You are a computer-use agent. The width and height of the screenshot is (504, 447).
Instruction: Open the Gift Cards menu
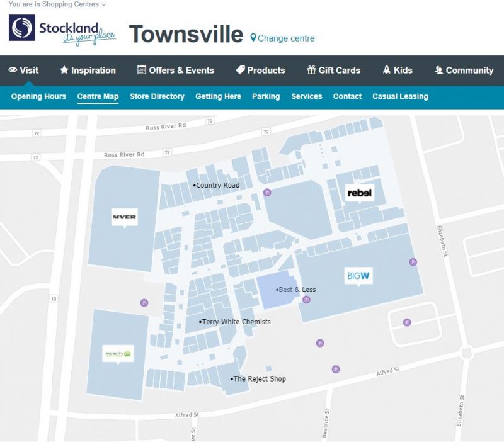pos(334,70)
